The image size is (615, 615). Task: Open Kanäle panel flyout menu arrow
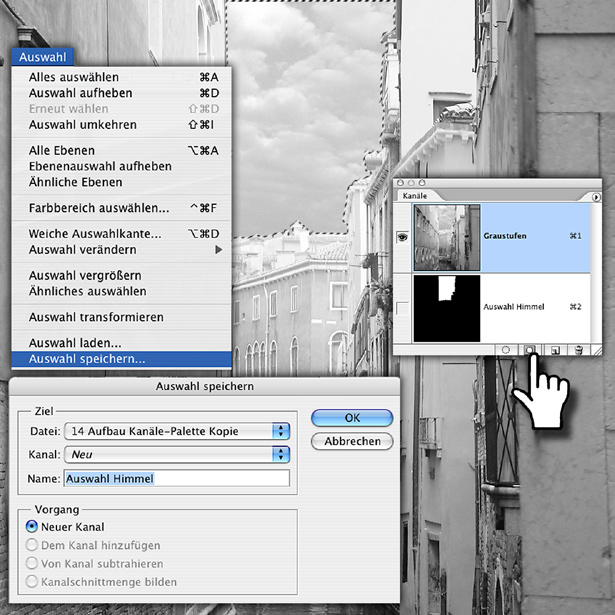[596, 197]
